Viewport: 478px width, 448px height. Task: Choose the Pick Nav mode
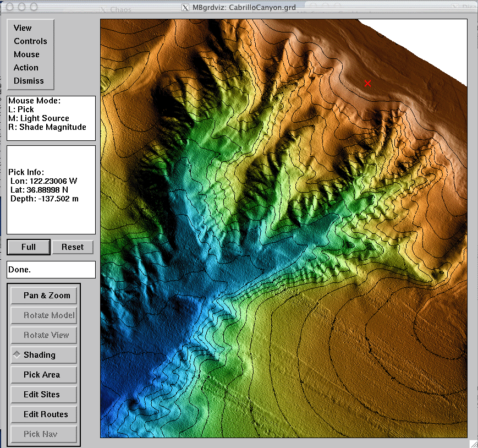pyautogui.click(x=44, y=434)
